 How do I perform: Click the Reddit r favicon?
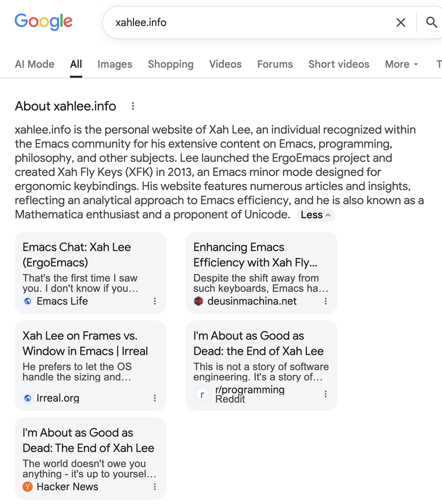[x=202, y=394]
